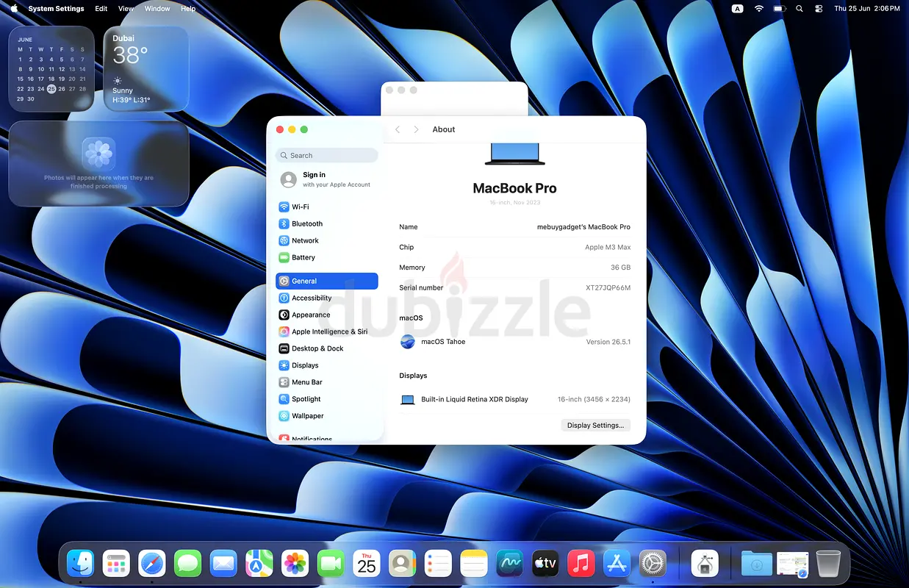This screenshot has height=588, width=909.
Task: Open Messages from the Dock
Action: (x=188, y=564)
